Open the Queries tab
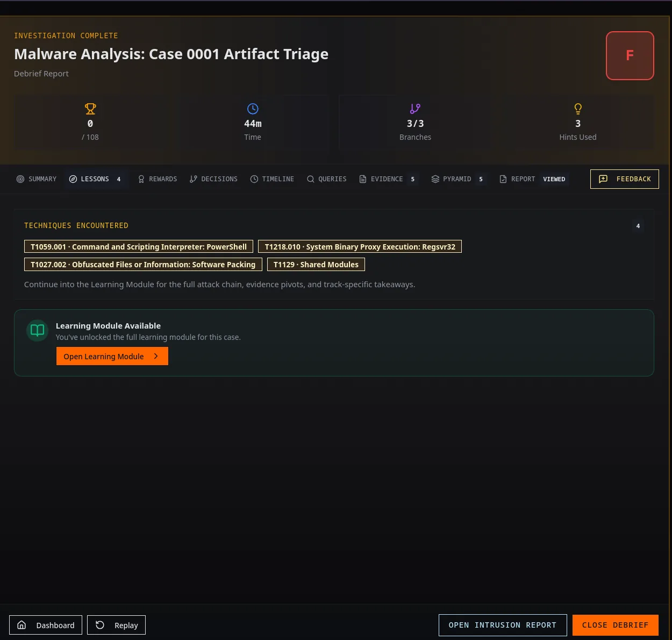This screenshot has height=640, width=672. pyautogui.click(x=327, y=179)
